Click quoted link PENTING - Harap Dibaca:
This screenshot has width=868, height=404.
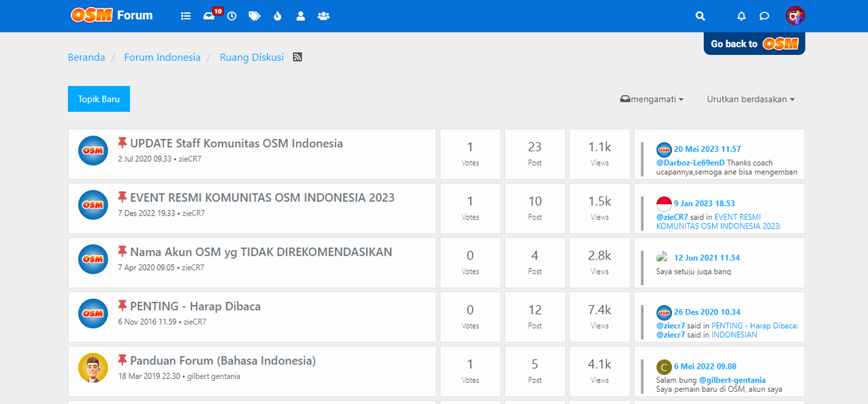tap(754, 325)
